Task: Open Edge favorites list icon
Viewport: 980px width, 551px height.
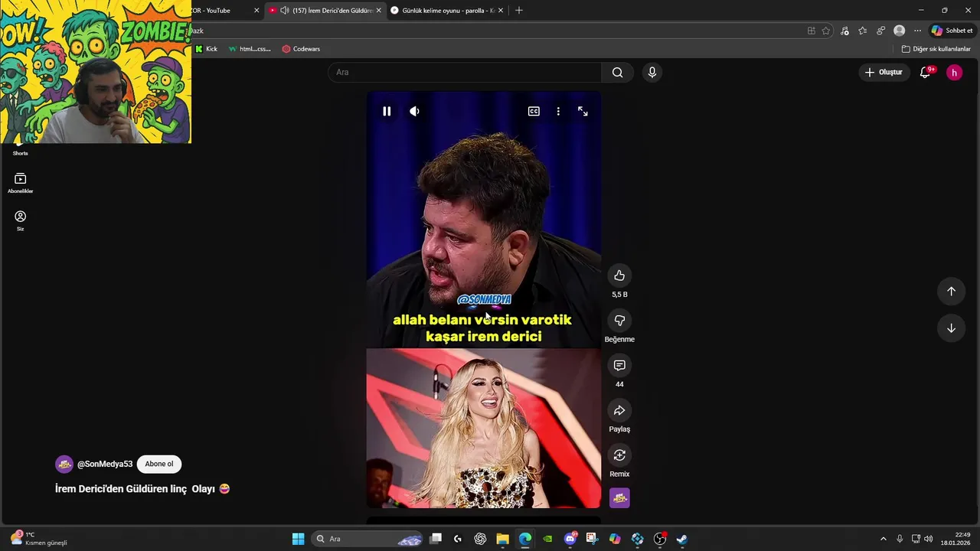Action: [863, 31]
